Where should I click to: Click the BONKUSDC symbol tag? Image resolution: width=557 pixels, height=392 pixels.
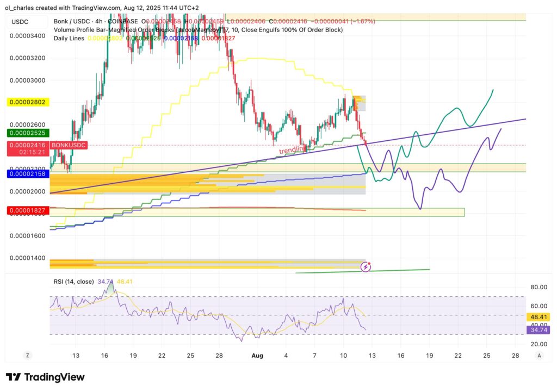pos(69,146)
